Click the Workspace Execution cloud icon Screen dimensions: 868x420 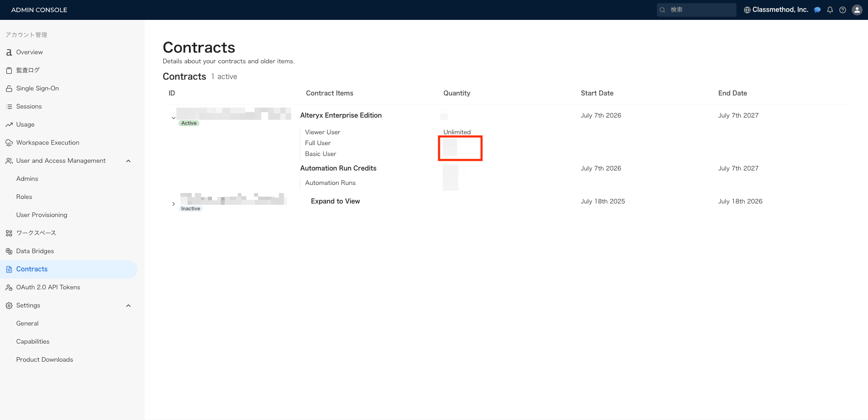coord(9,143)
